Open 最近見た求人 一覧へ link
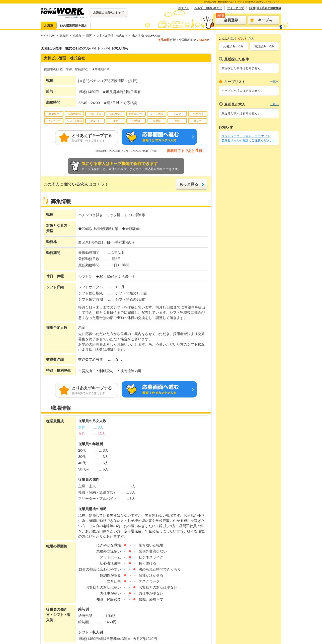 (x=274, y=104)
